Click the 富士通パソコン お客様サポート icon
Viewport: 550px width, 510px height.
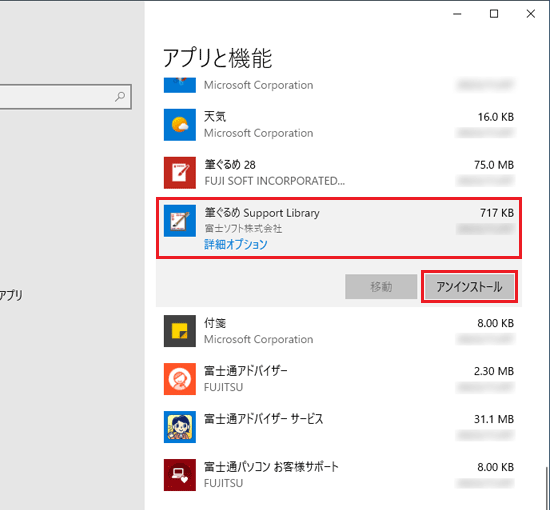pyautogui.click(x=180, y=475)
